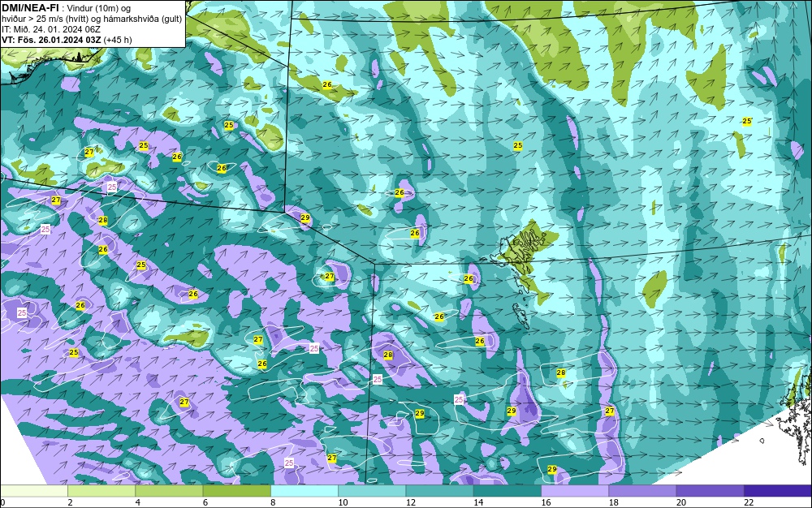Click the legend scale label '22'
Screen dimensions: 812x508
(x=749, y=502)
